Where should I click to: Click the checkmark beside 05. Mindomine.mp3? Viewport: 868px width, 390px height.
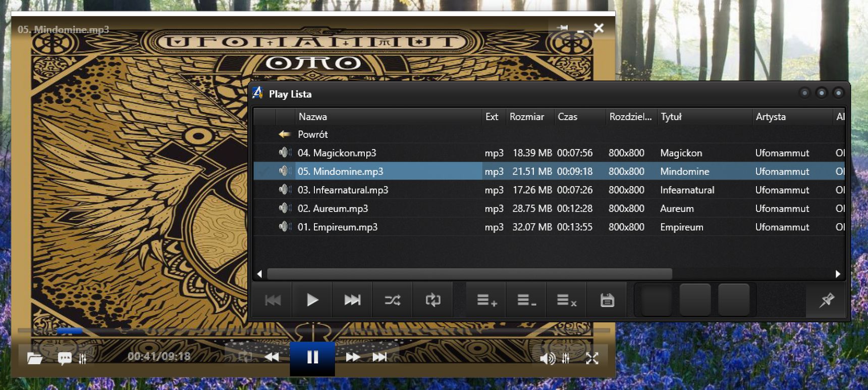tap(263, 171)
